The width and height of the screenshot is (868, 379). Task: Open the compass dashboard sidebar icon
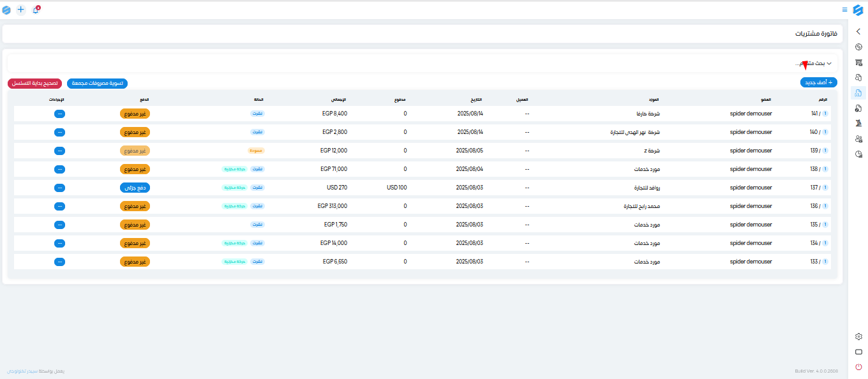coord(858,47)
